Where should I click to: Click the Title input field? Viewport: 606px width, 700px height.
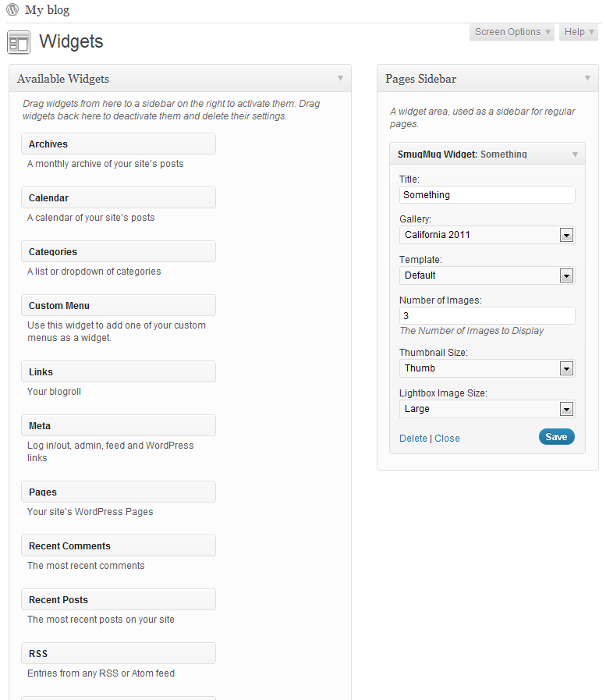(487, 194)
